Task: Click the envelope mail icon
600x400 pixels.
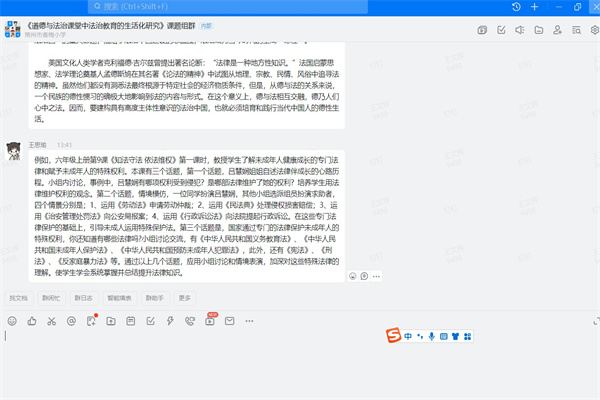Action: pyautogui.click(x=230, y=321)
